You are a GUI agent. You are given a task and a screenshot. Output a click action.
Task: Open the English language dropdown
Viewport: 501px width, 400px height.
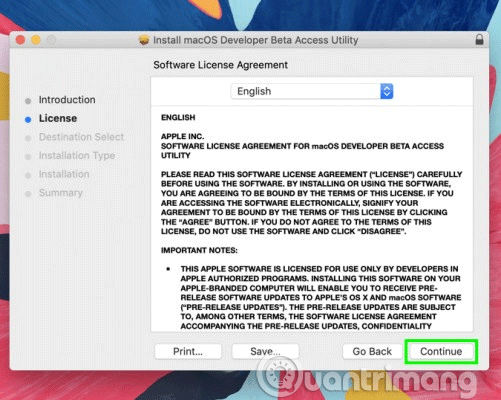[x=312, y=91]
